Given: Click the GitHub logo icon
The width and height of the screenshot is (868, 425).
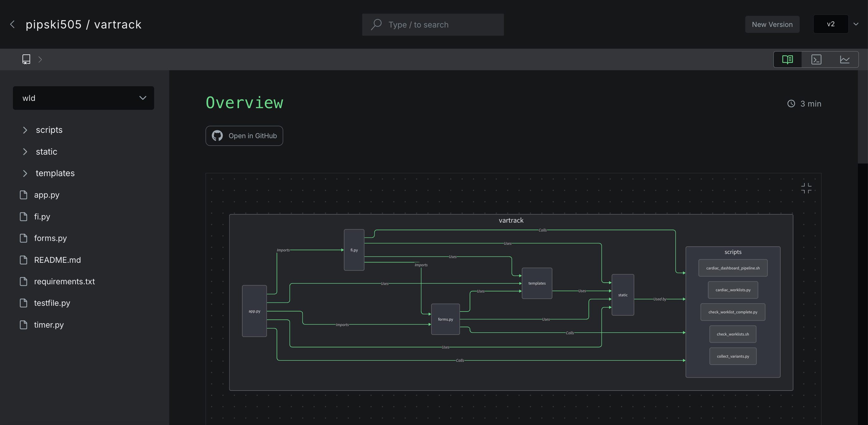Looking at the screenshot, I should (218, 136).
